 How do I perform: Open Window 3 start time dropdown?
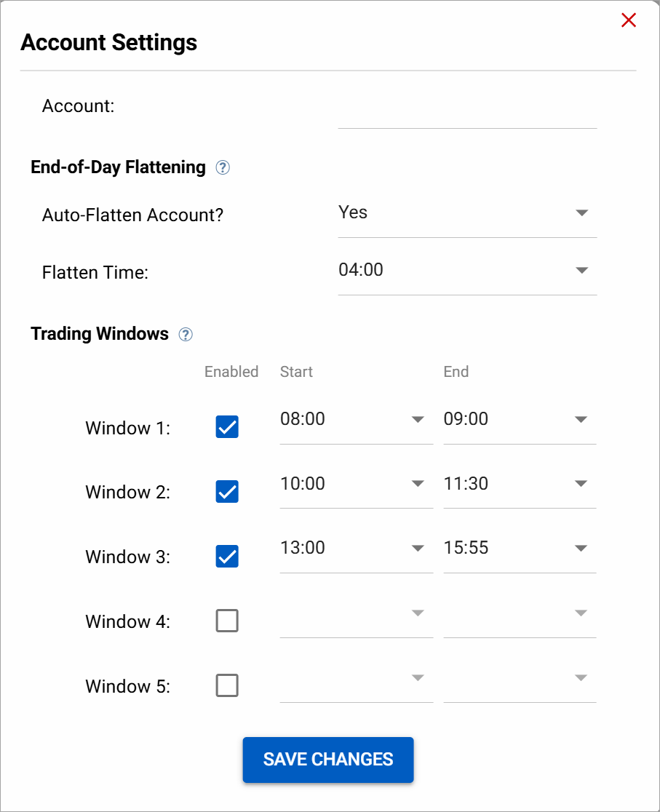point(417,548)
